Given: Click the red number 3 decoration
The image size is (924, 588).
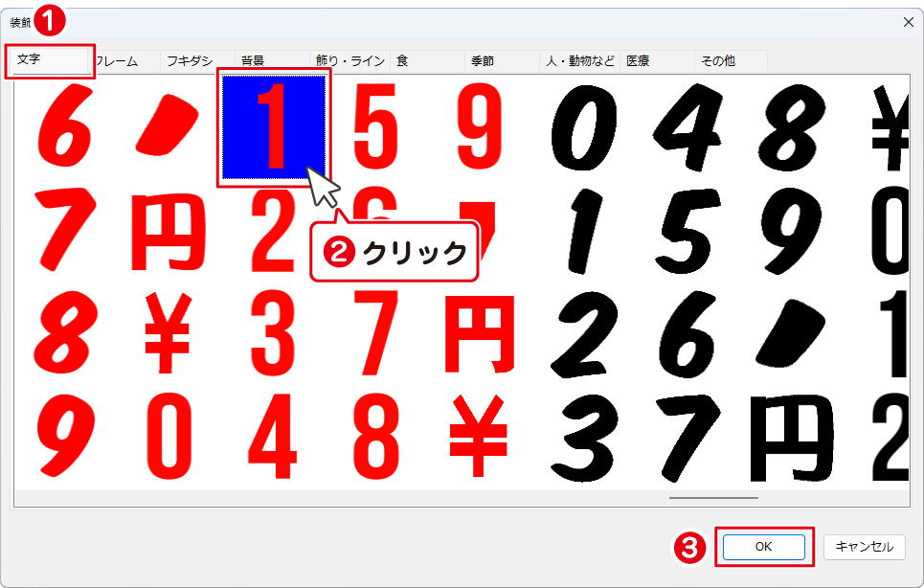Looking at the screenshot, I should click(274, 339).
